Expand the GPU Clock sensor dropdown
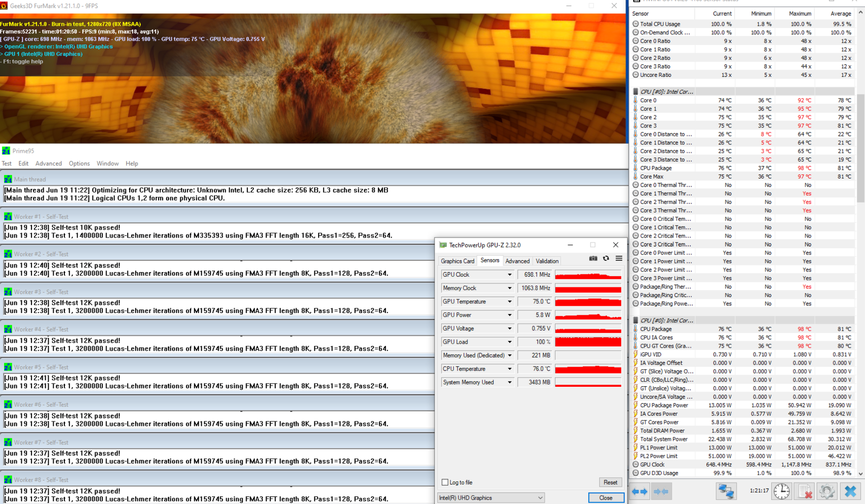The height and width of the screenshot is (504, 865). (510, 275)
